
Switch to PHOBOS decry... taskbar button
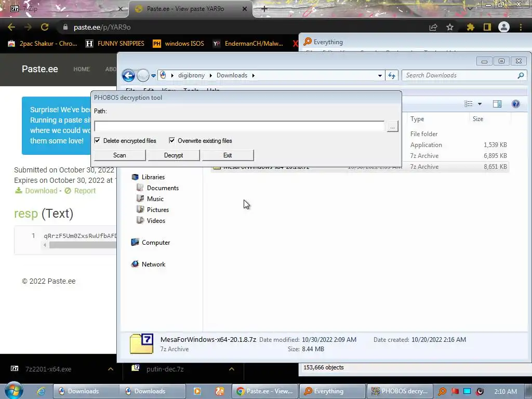[400, 391]
